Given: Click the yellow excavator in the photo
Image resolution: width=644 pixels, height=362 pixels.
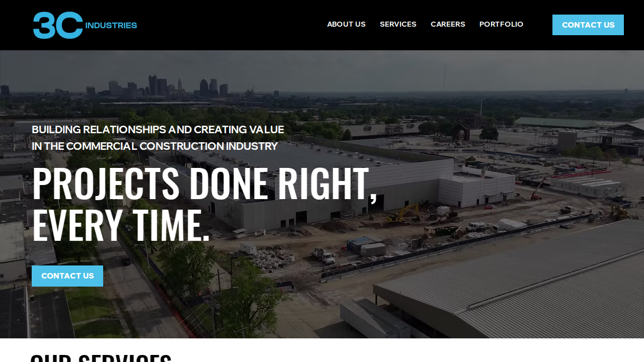Looking at the screenshot, I should point(406,213).
